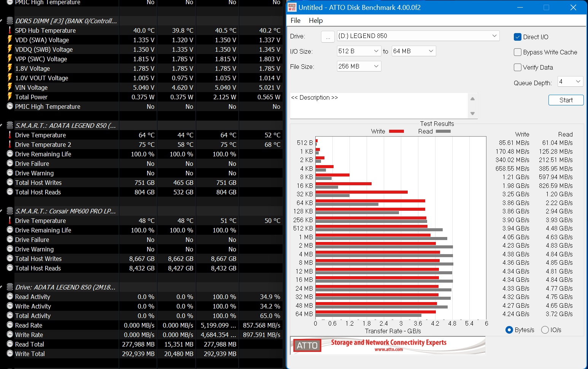Click the thermometer icon beside Corsair Drive Temperature 48 °C
Image resolution: width=588 pixels, height=369 pixels.
pos(10,220)
